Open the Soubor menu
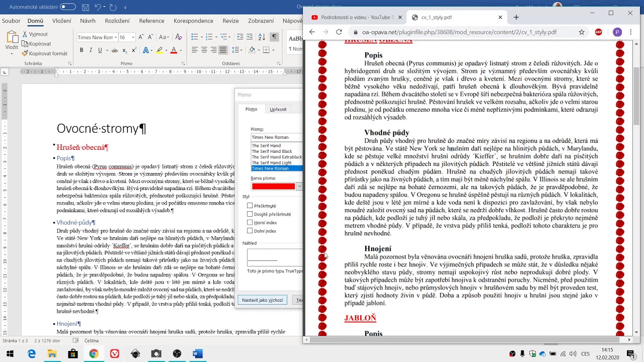The image size is (644, 362). (11, 21)
